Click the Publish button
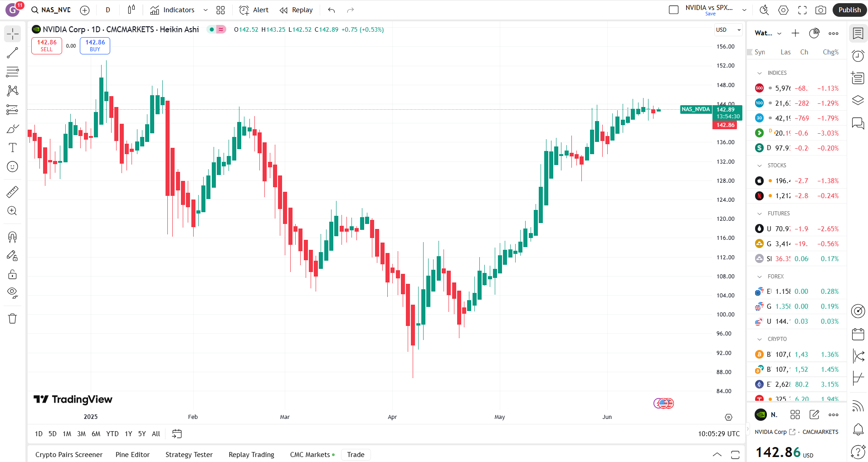This screenshot has height=462, width=868. [x=849, y=10]
